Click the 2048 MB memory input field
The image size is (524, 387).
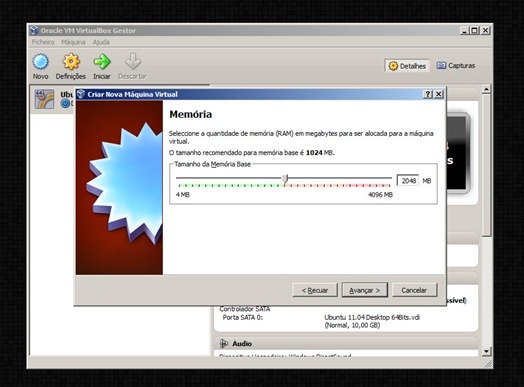click(408, 181)
